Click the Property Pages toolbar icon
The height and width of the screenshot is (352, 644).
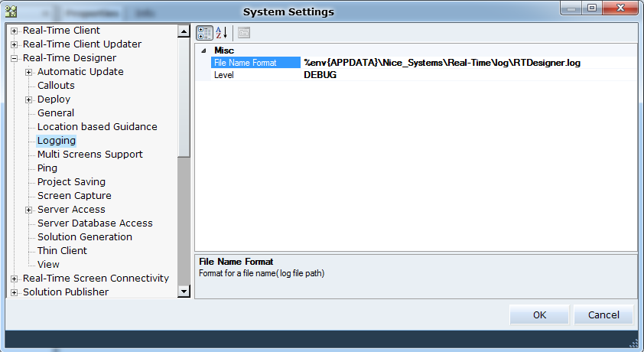[244, 33]
